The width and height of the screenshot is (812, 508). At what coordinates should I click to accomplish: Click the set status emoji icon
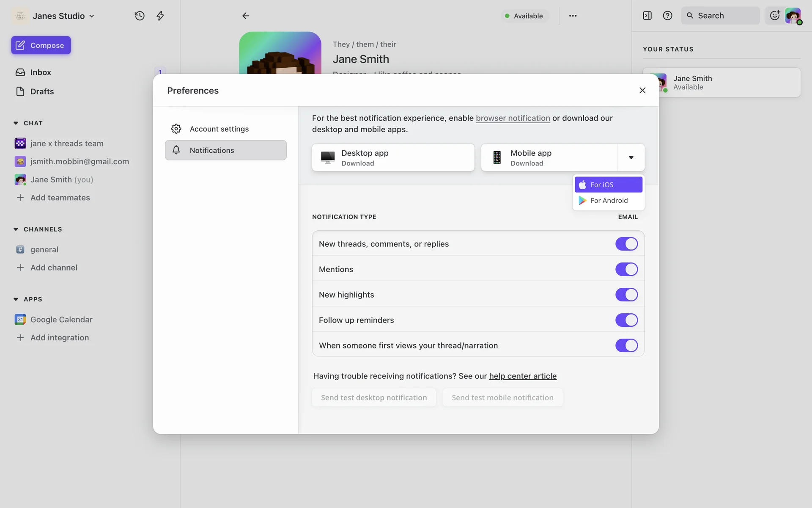[775, 16]
